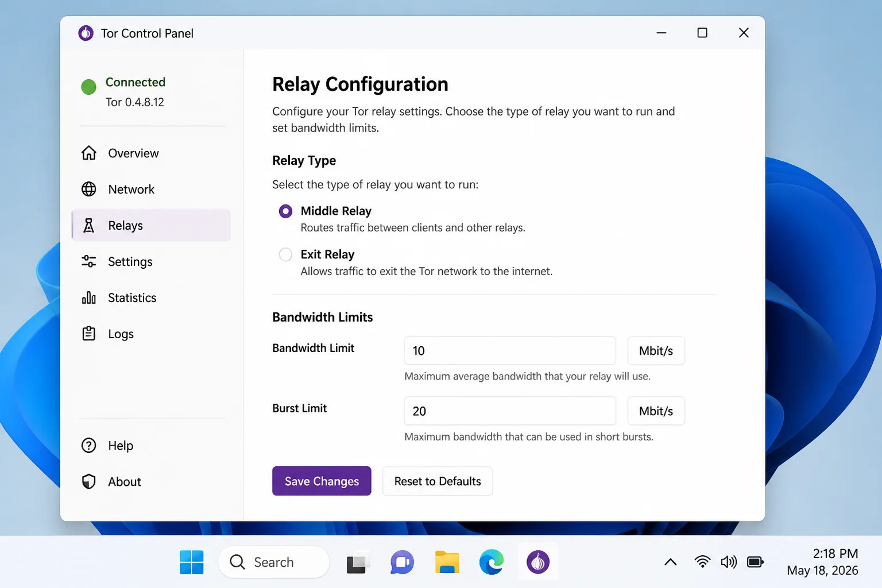
Task: Click Reset to Defaults
Action: (x=438, y=481)
